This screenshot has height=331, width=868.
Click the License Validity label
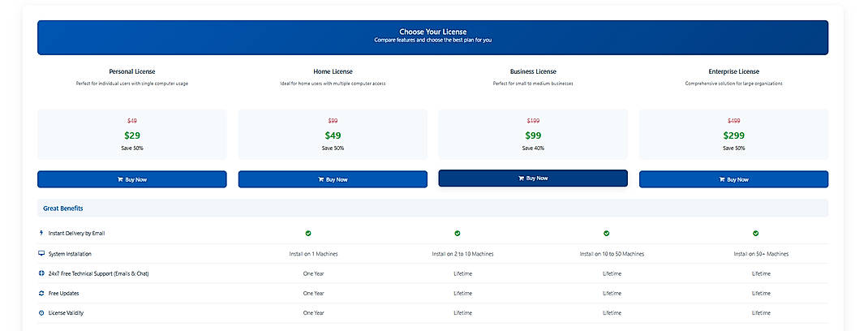(x=67, y=312)
